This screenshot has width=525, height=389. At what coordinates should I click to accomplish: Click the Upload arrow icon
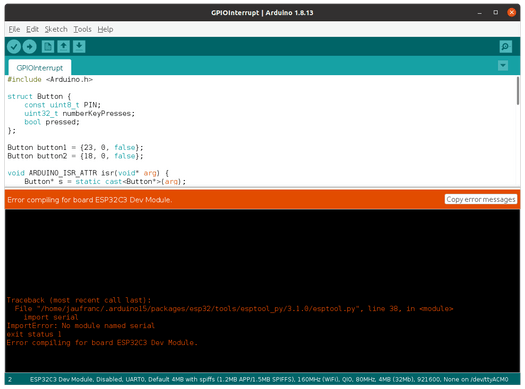(29, 47)
